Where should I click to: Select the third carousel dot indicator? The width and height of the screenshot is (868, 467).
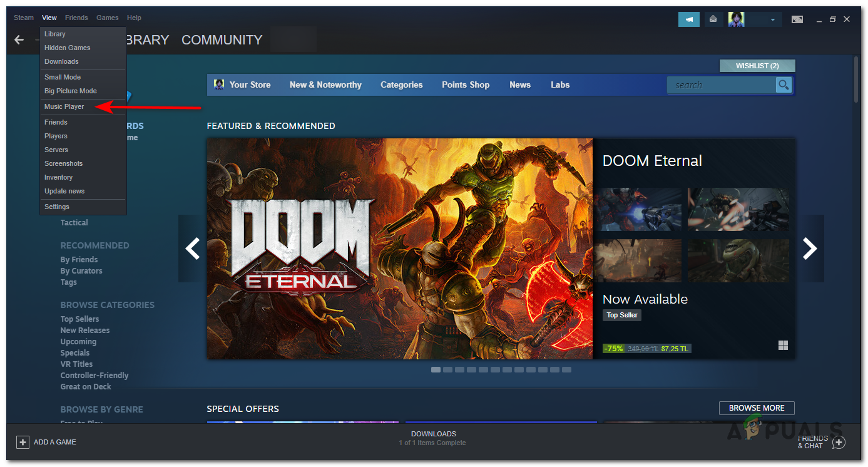click(x=459, y=369)
